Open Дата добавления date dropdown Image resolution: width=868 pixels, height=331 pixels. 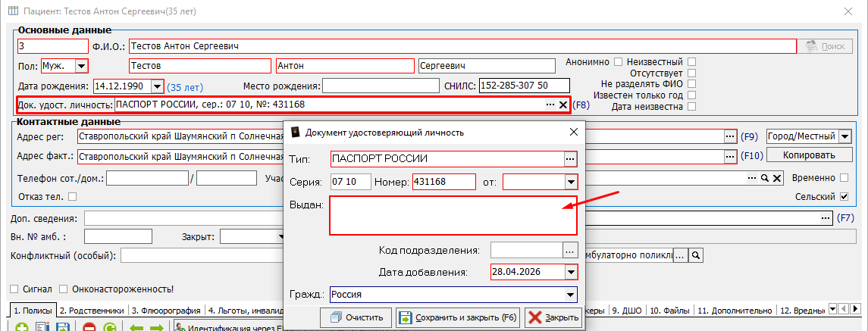click(570, 272)
